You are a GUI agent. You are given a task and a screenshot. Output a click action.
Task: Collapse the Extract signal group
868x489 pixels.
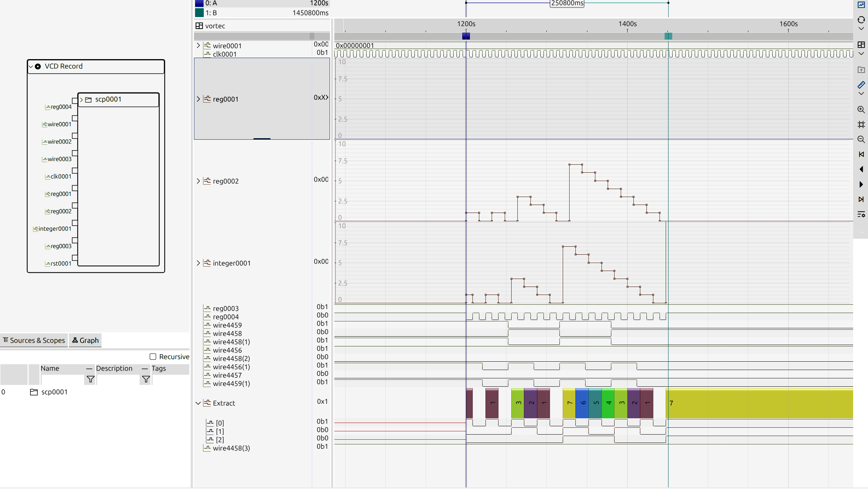(x=198, y=403)
